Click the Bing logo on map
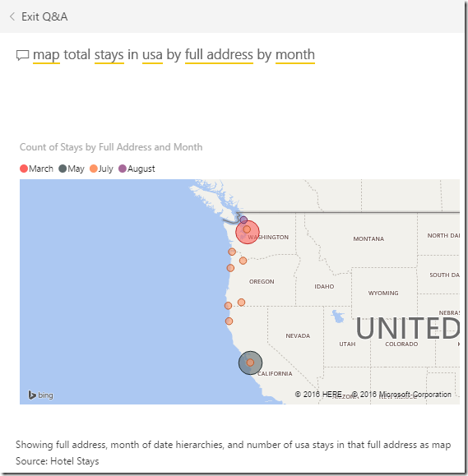The image size is (468, 476). (40, 395)
